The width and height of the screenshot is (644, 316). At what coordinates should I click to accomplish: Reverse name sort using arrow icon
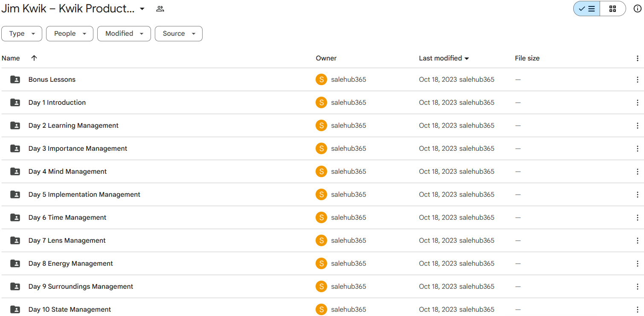pos(34,58)
